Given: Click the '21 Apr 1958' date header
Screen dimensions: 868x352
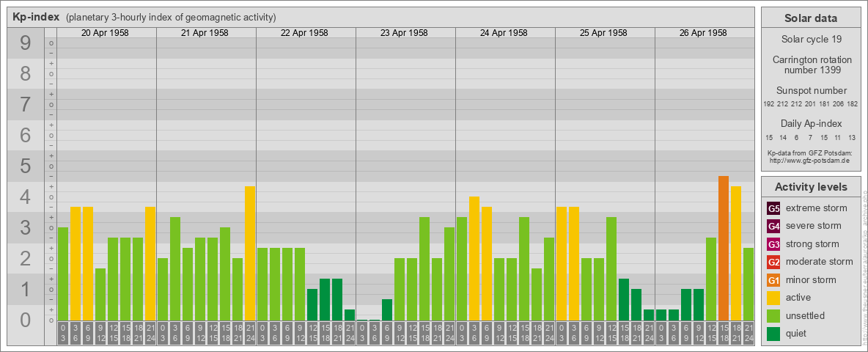Looking at the screenshot, I should pos(205,33).
